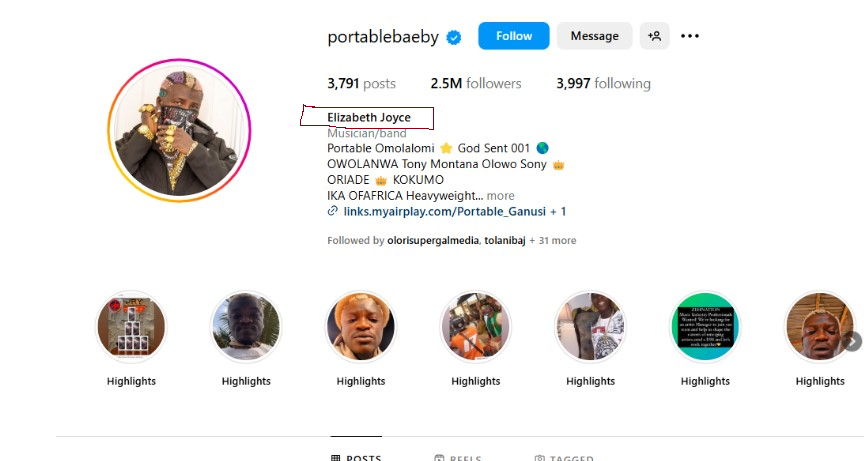Open the first highlight with stacked boxes
The width and height of the screenshot is (864, 461).
click(131, 327)
